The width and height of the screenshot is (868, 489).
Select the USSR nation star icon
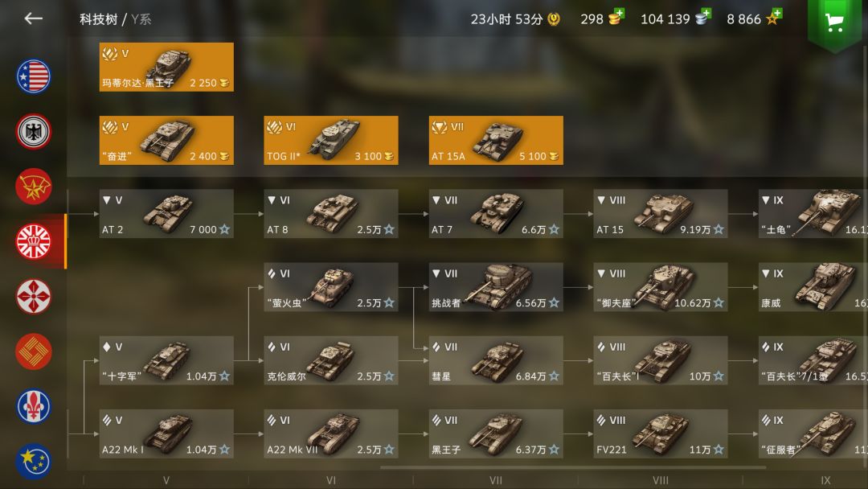tap(34, 187)
